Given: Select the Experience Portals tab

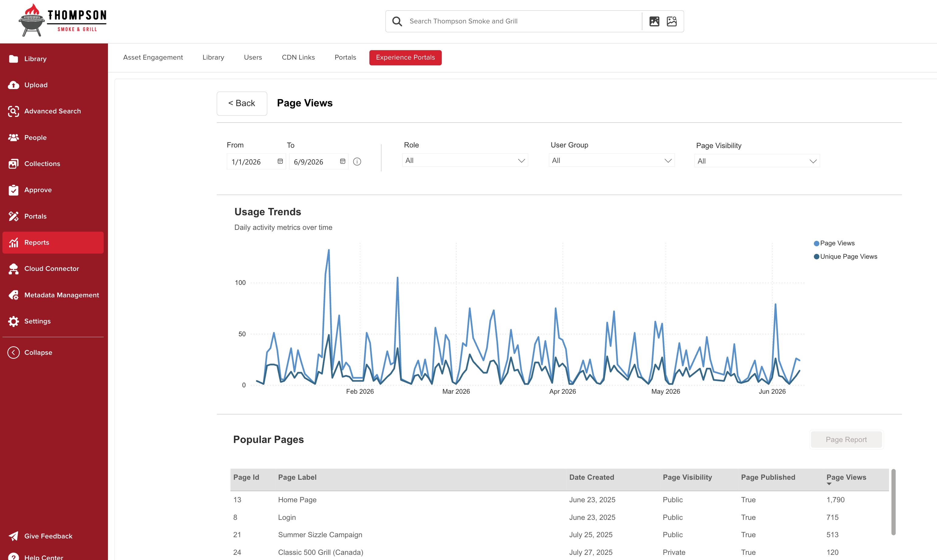Looking at the screenshot, I should click(405, 57).
